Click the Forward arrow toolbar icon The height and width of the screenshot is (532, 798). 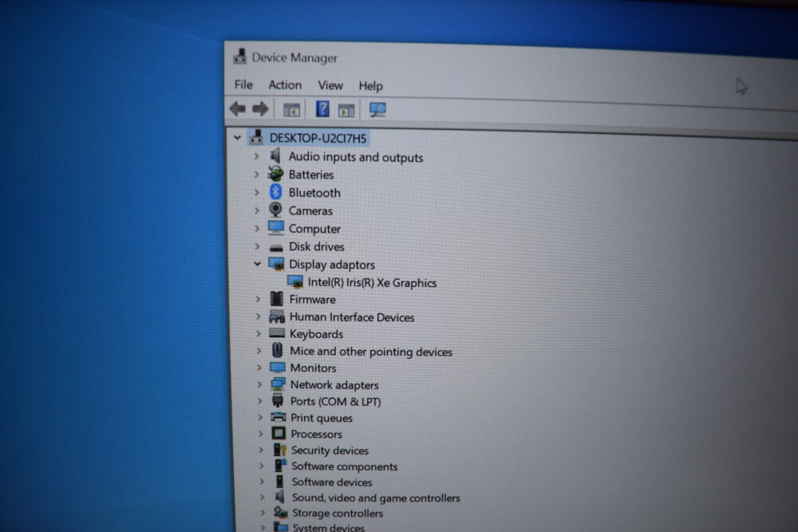point(261,108)
